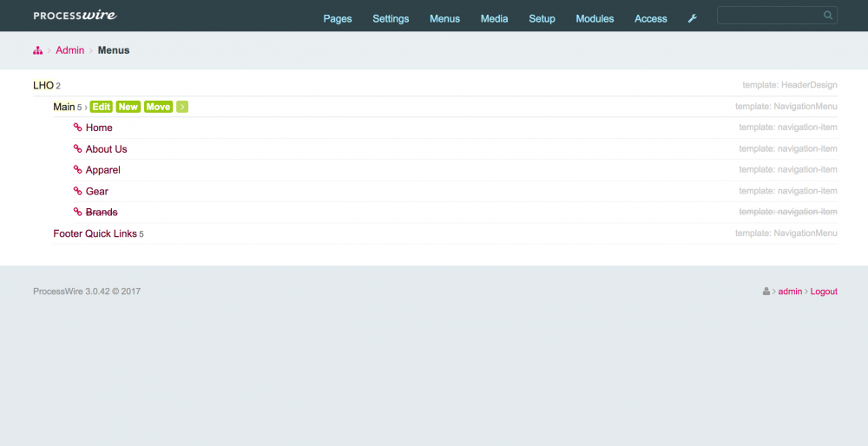Collapse the Main menu tree item
The image size is (868, 446).
(x=63, y=107)
